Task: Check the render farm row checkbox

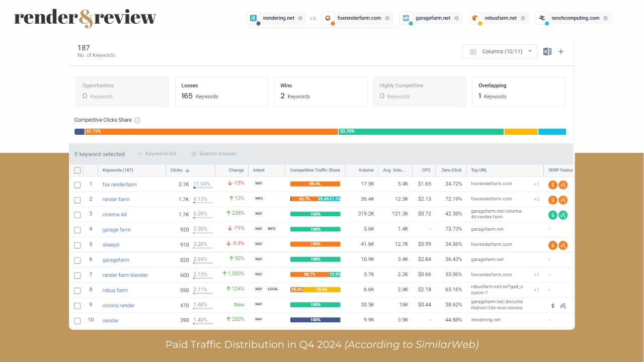Action: point(77,200)
